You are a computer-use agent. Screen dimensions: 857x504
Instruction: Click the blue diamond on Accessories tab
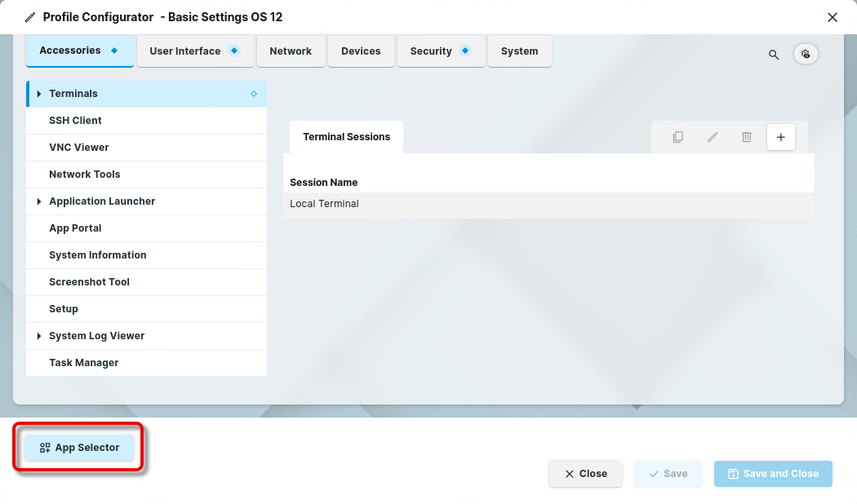coord(114,51)
